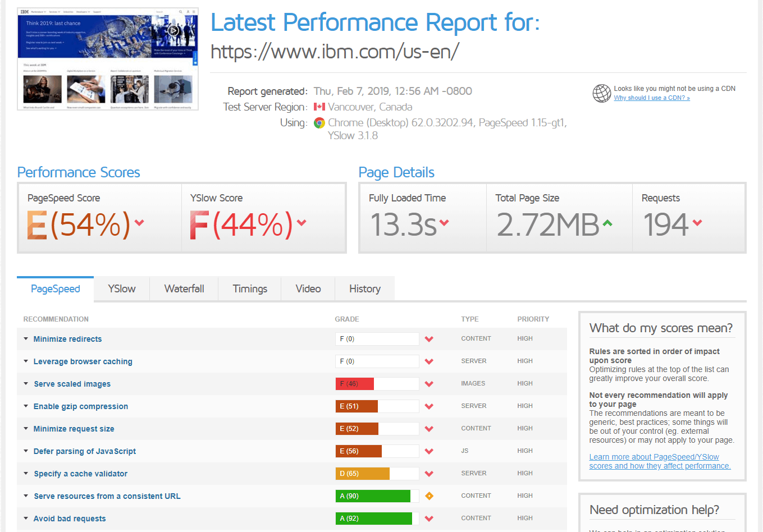The image size is (763, 532).
Task: Click the RECOMMENDATION column header
Action: (x=56, y=319)
